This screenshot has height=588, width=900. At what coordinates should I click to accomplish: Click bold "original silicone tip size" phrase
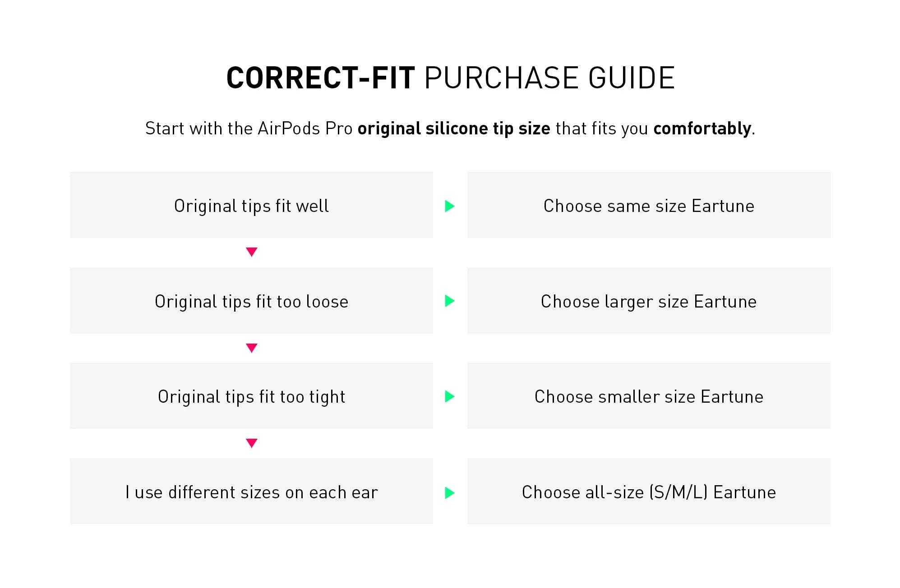(454, 129)
